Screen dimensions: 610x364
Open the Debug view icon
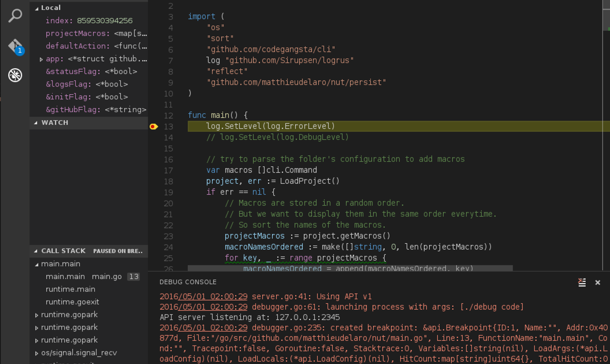[x=15, y=75]
